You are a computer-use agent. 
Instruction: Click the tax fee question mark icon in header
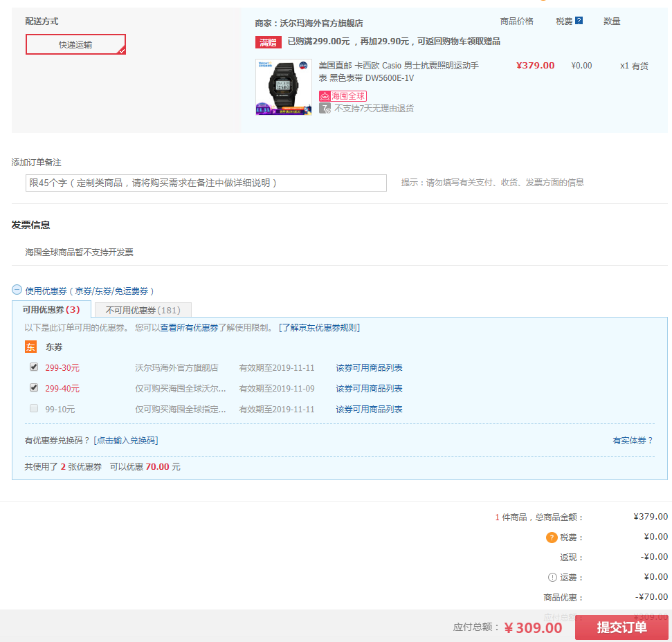pyautogui.click(x=579, y=21)
